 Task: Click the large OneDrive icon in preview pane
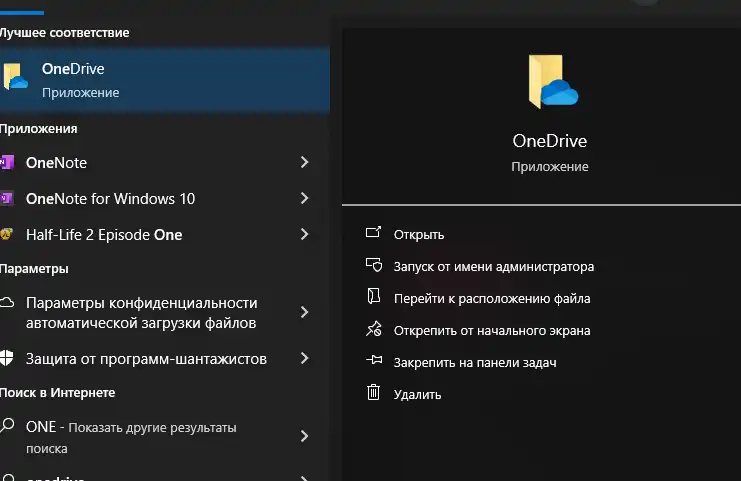(549, 83)
